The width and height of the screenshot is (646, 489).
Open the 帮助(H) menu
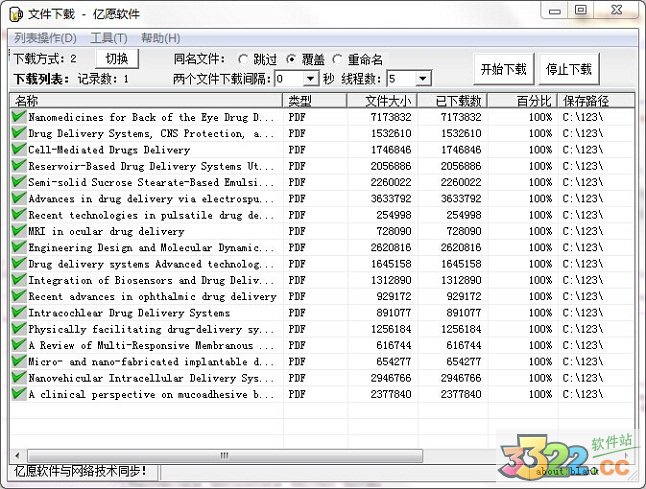click(x=161, y=38)
